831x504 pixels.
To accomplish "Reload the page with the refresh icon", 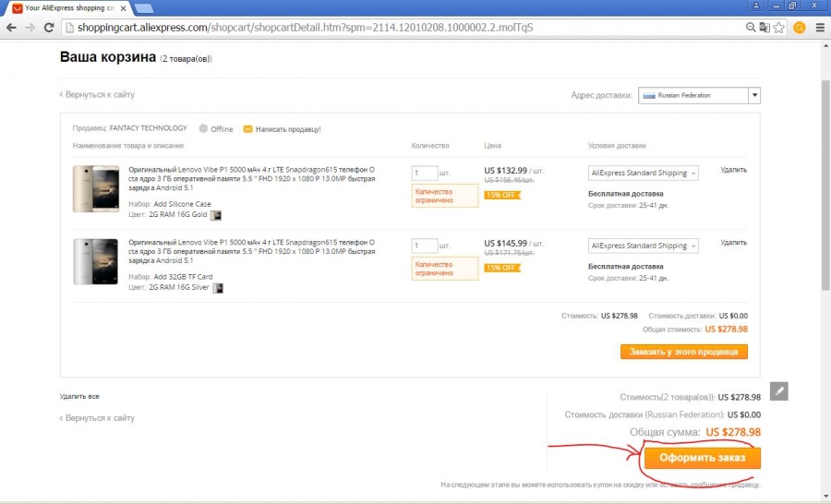I will pos(49,28).
